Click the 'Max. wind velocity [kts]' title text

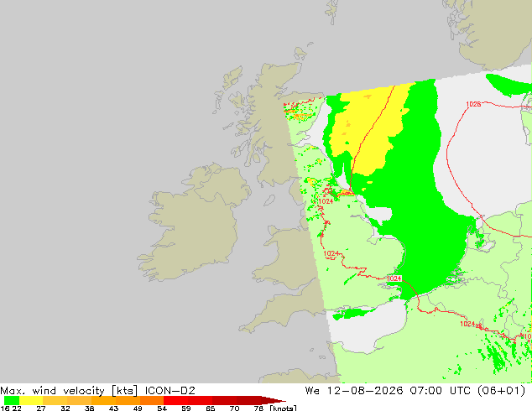tap(69, 391)
